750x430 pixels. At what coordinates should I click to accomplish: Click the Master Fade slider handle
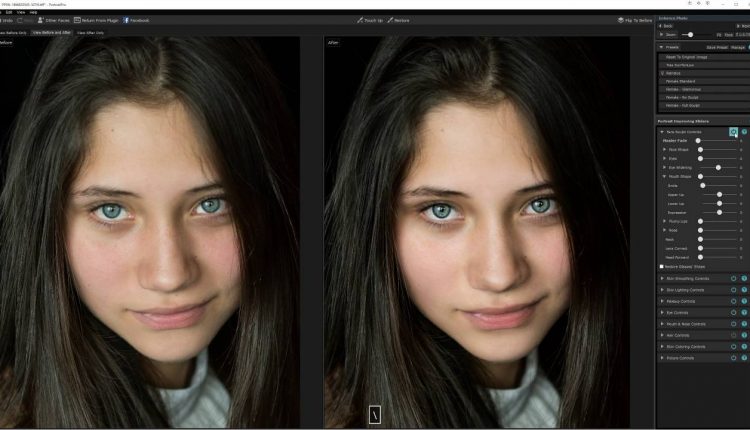coord(698,141)
